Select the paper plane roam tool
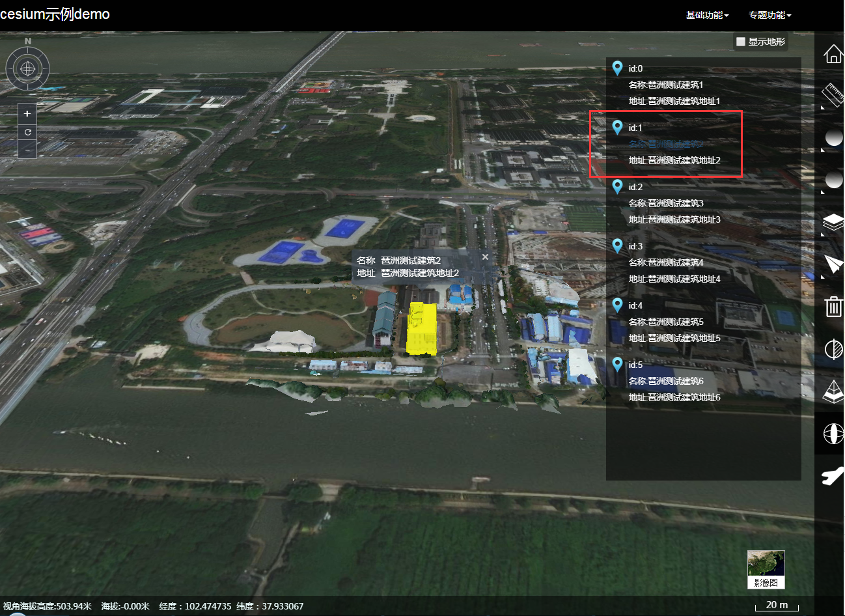 click(x=834, y=265)
